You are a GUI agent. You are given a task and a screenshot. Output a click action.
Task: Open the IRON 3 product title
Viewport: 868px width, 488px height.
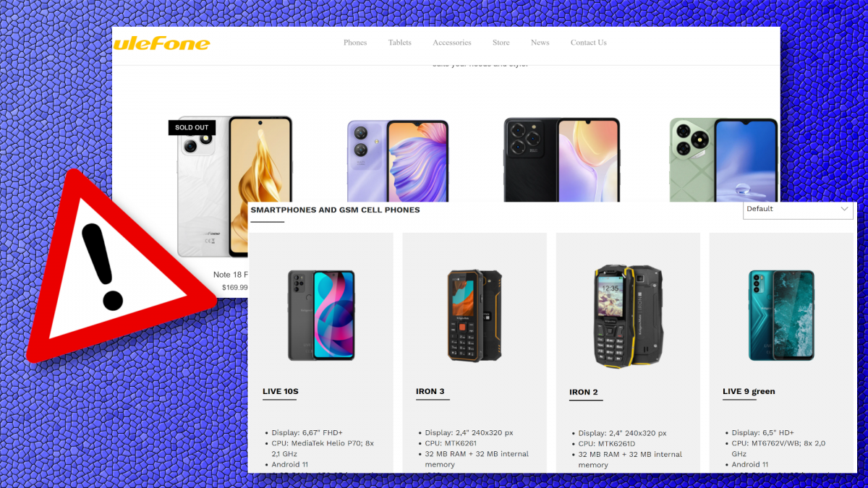coord(430,391)
